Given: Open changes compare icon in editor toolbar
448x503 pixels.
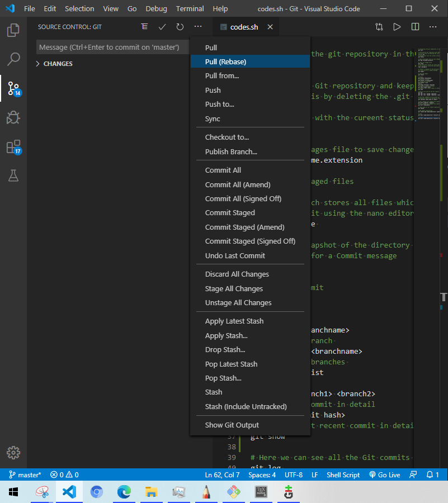Looking at the screenshot, I should point(379,27).
